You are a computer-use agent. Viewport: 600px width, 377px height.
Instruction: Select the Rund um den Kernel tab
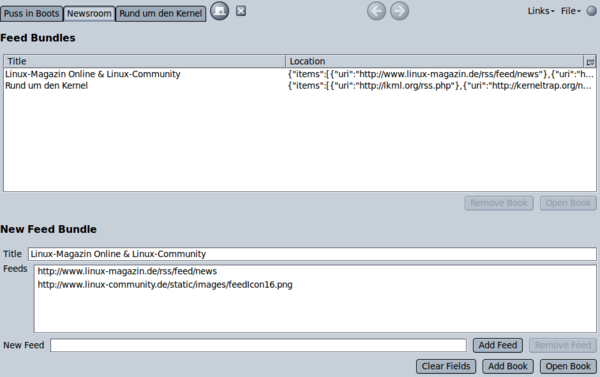[161, 14]
